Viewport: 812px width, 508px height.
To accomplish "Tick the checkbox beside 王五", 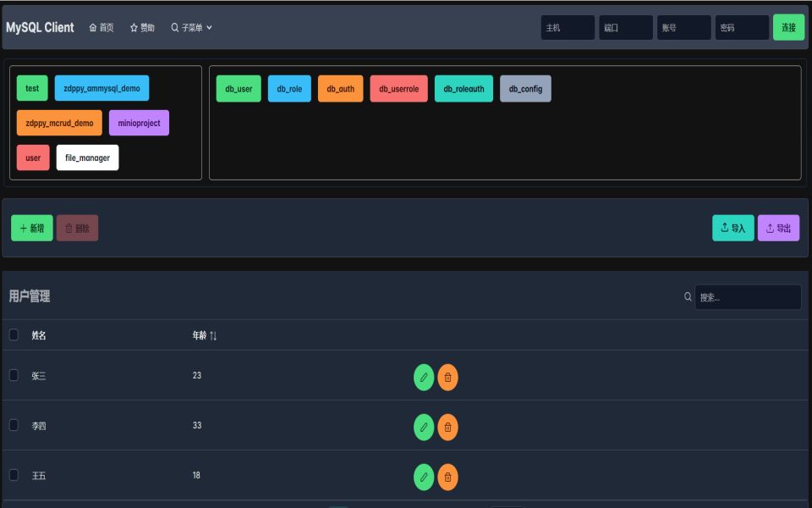I will pos(13,475).
